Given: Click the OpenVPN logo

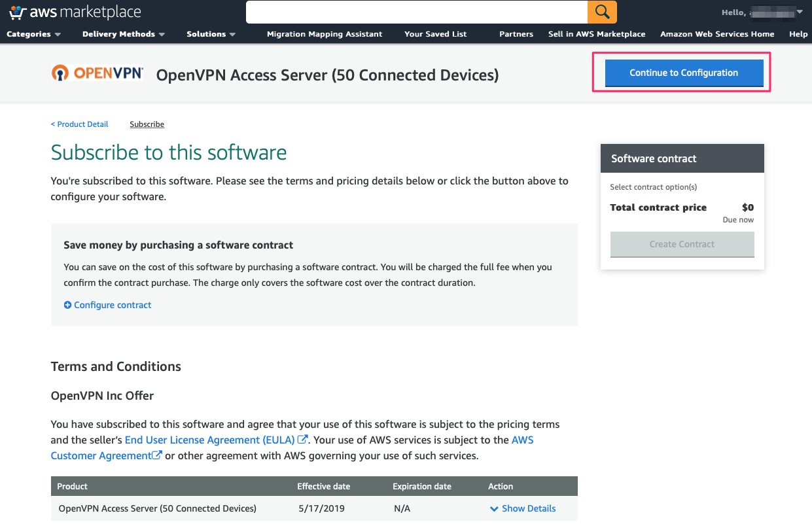Looking at the screenshot, I should coord(97,73).
